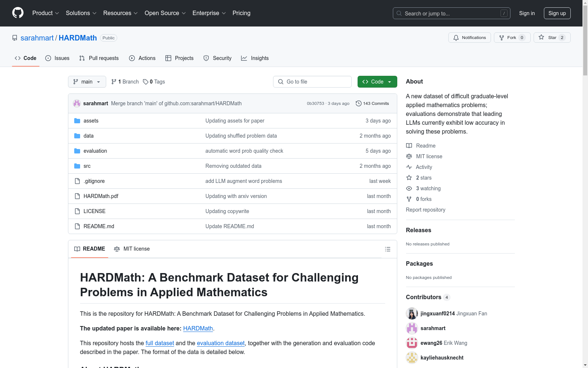The image size is (588, 368).
Task: Open the main branch selector dropdown
Action: [x=87, y=82]
